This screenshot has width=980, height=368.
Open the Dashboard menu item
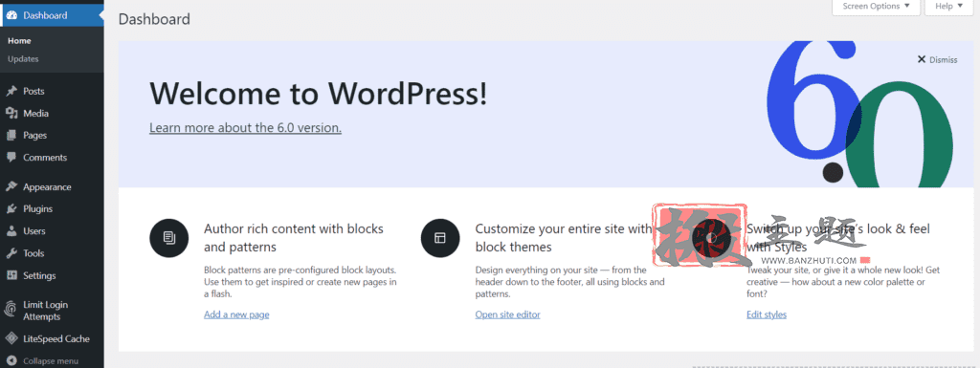pos(52,15)
